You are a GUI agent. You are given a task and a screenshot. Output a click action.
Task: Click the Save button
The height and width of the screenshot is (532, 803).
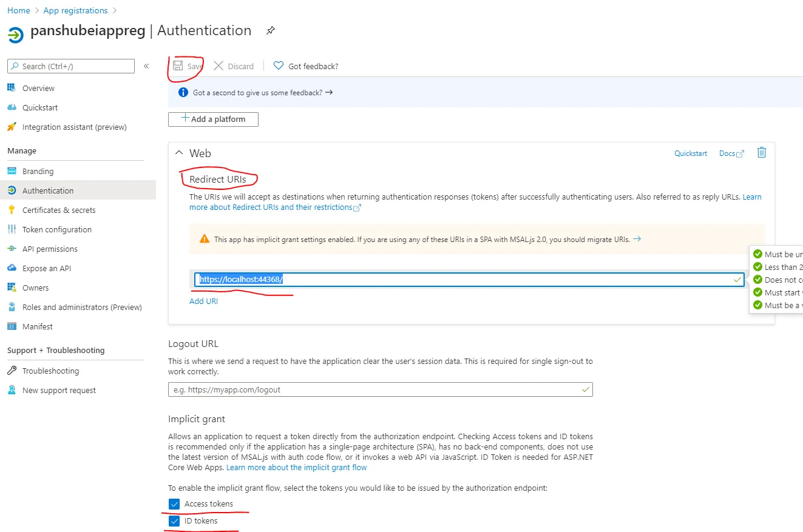point(188,66)
